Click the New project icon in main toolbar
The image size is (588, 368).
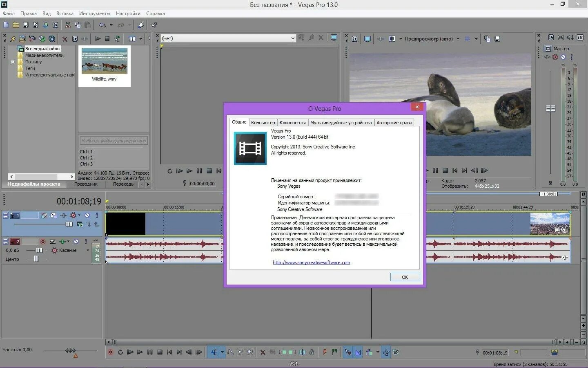(x=6, y=25)
